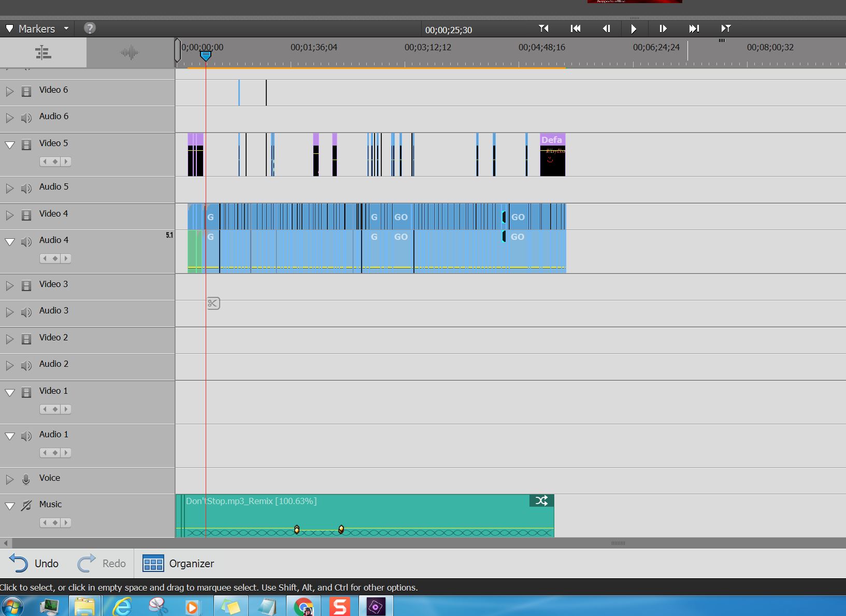Screen dimensions: 846x616
Task: Play the timeline
Action: (x=634, y=29)
